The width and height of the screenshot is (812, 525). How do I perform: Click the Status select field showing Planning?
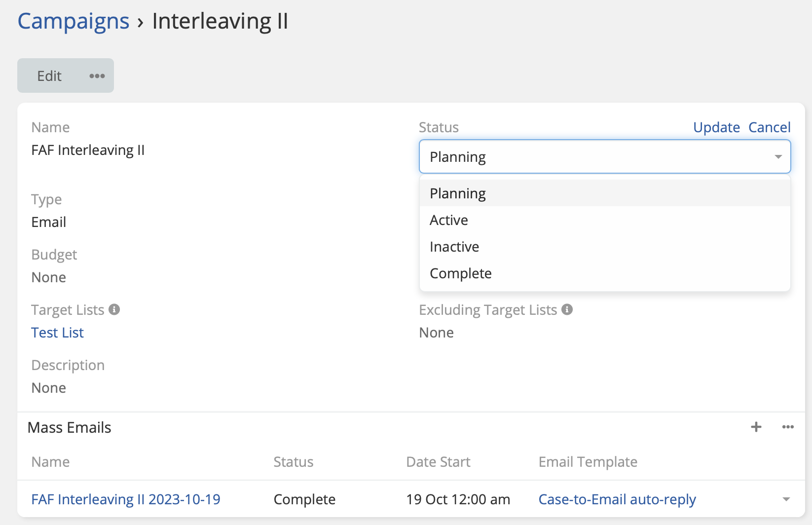pos(592,157)
